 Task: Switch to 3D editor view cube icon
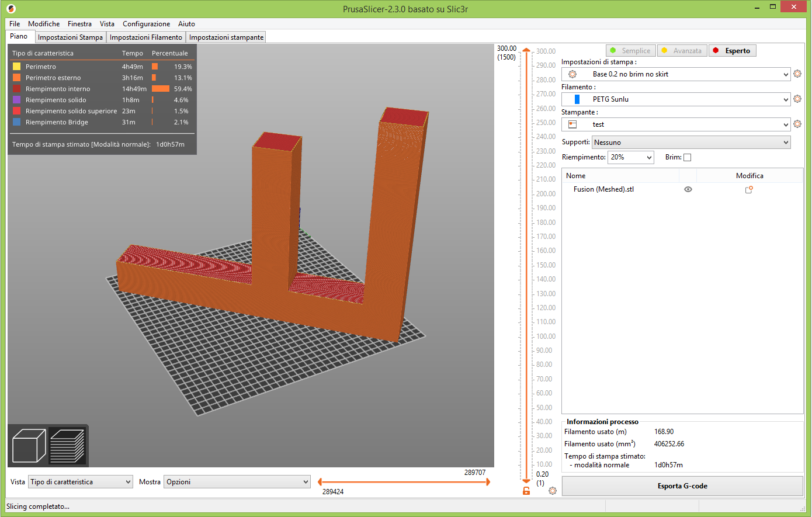coord(29,446)
